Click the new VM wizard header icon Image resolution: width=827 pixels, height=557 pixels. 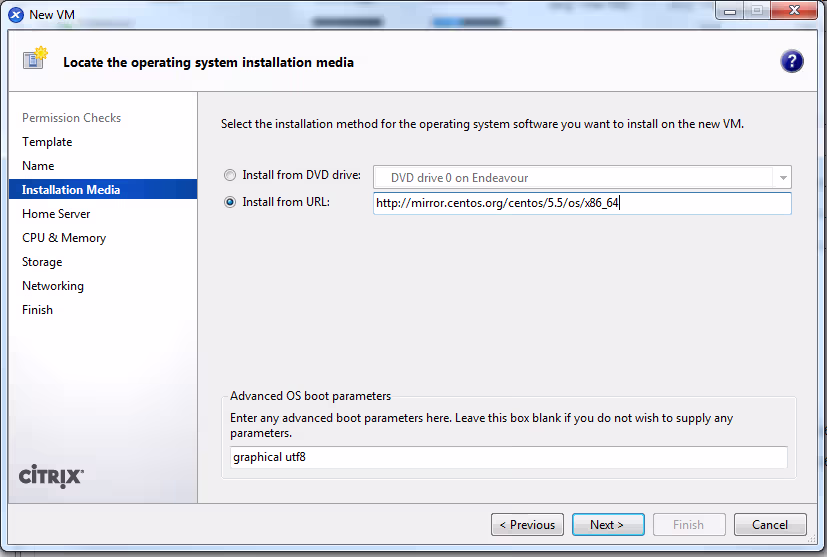tap(34, 61)
